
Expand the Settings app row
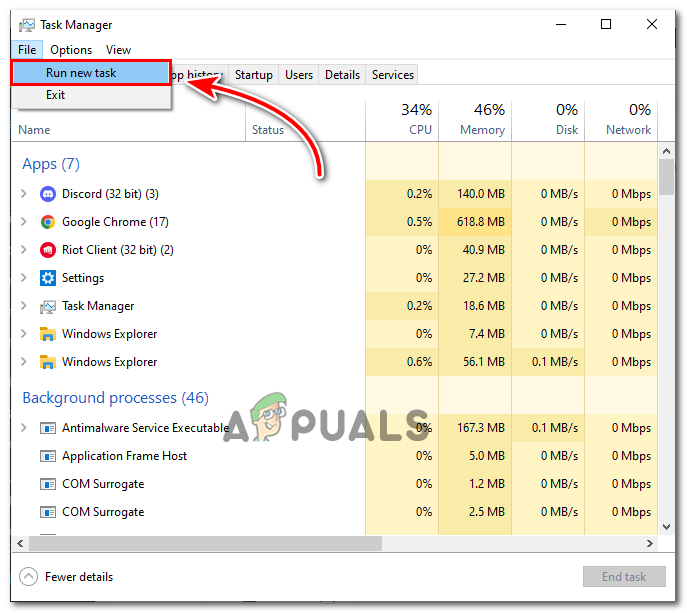click(x=24, y=278)
